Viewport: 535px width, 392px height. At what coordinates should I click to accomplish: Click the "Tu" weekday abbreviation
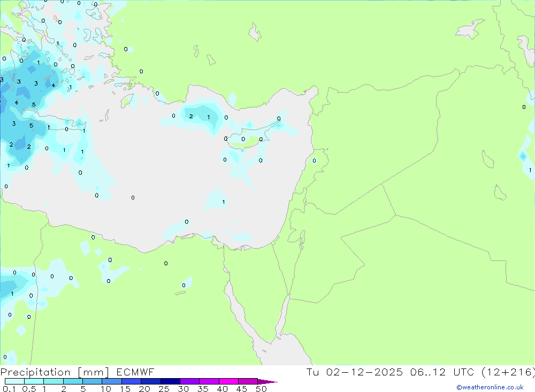(x=312, y=372)
